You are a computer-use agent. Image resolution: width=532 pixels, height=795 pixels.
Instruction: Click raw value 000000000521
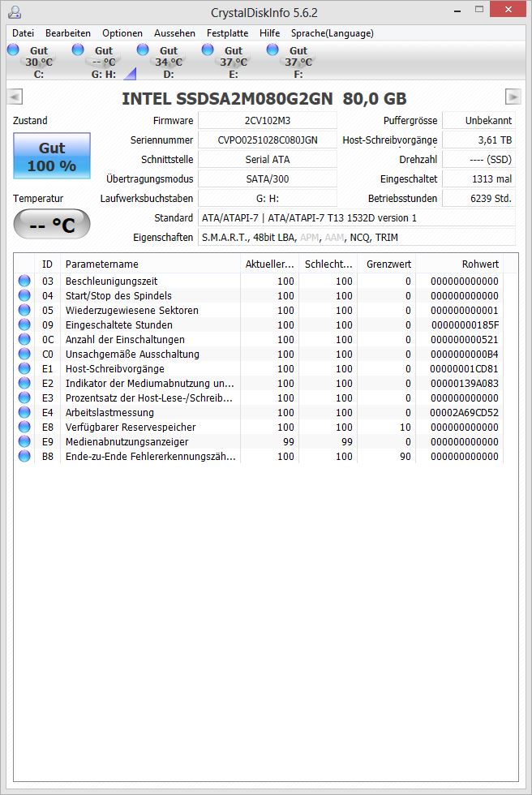465,340
